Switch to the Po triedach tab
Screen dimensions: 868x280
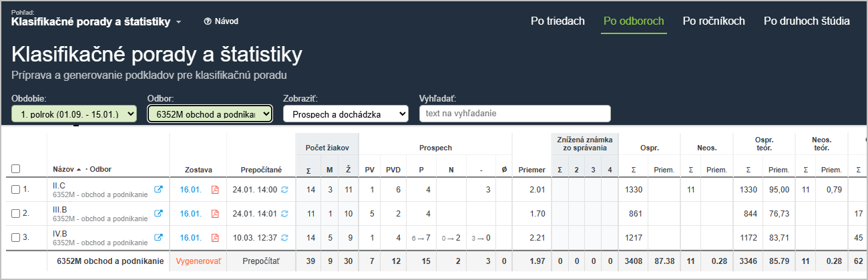558,21
